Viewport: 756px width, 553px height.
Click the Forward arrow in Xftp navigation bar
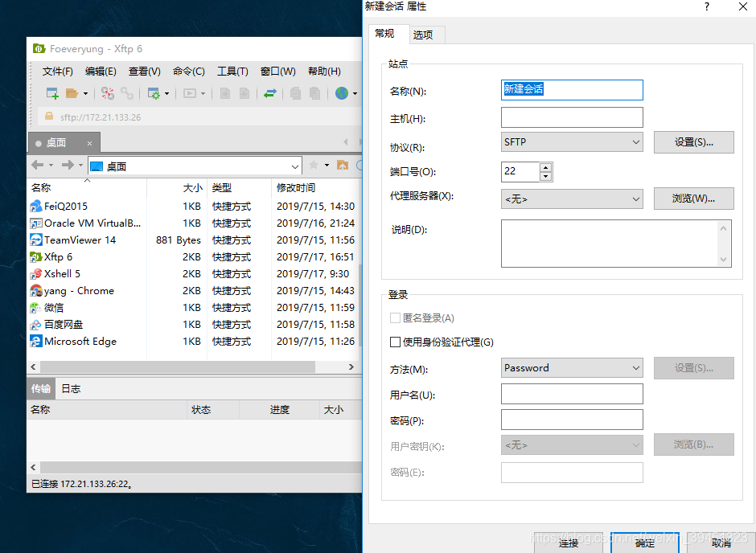68,166
